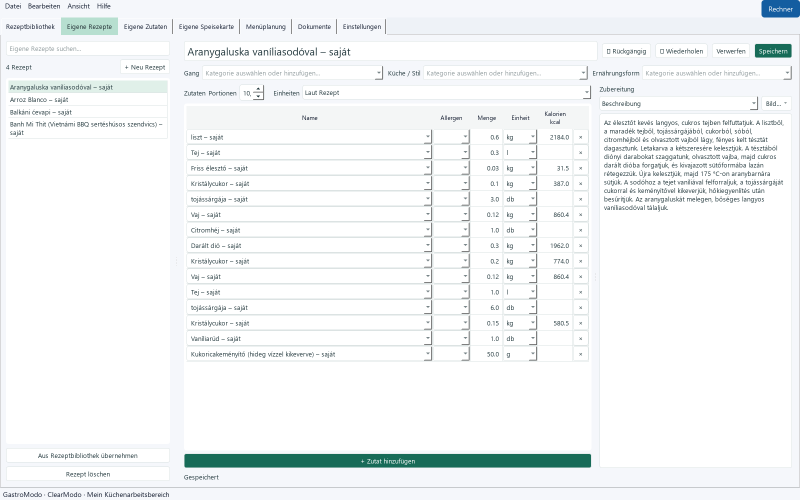
Task: Click the Kalorien kcal column header
Action: tap(555, 118)
